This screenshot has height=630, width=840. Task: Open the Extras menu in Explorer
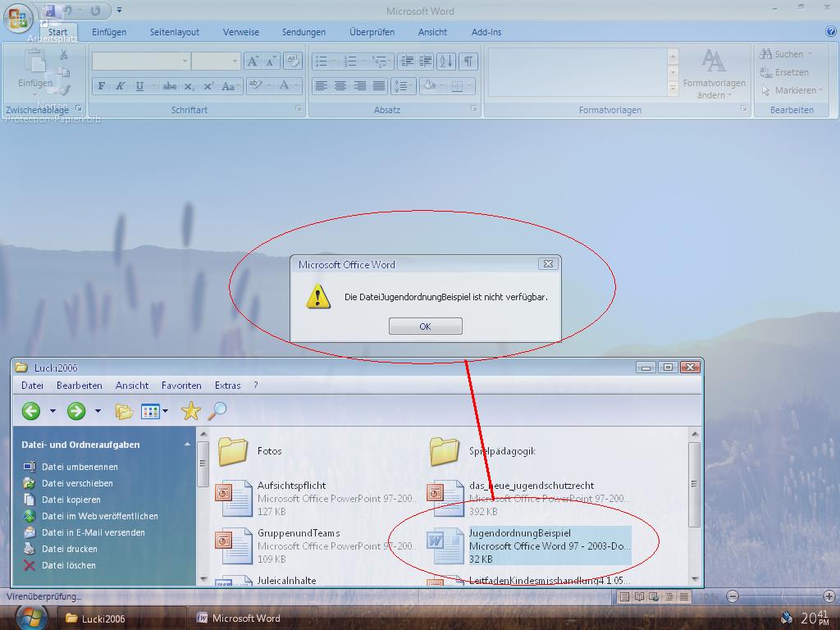coord(228,386)
